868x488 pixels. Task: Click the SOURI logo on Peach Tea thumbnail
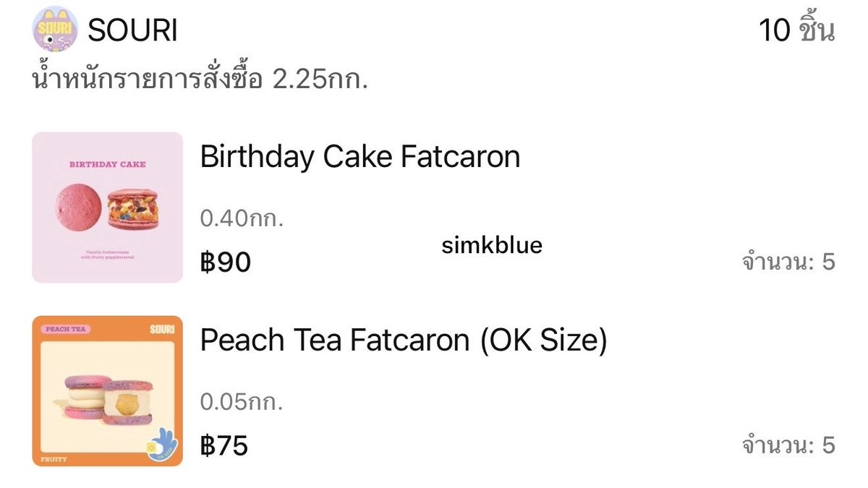[x=163, y=329]
